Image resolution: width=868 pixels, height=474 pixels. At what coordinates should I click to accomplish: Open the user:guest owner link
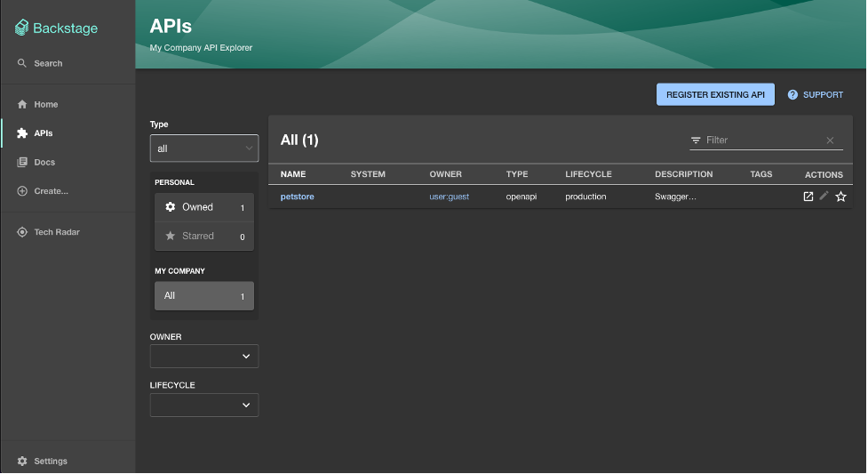point(449,197)
